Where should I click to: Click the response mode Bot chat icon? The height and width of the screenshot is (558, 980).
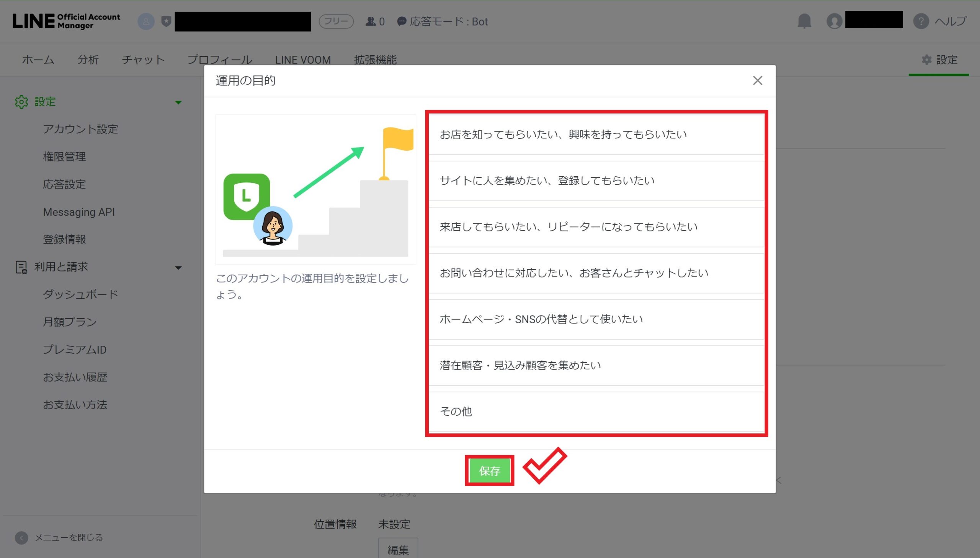pyautogui.click(x=401, y=21)
